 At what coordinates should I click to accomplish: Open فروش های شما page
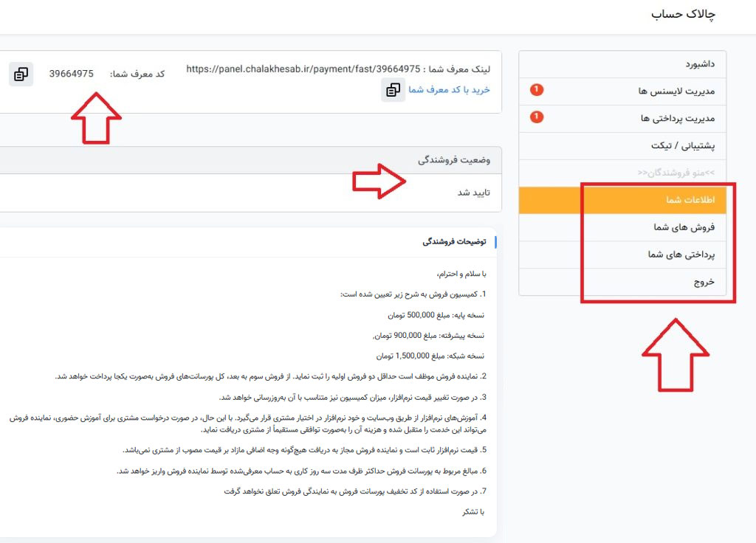point(622,227)
